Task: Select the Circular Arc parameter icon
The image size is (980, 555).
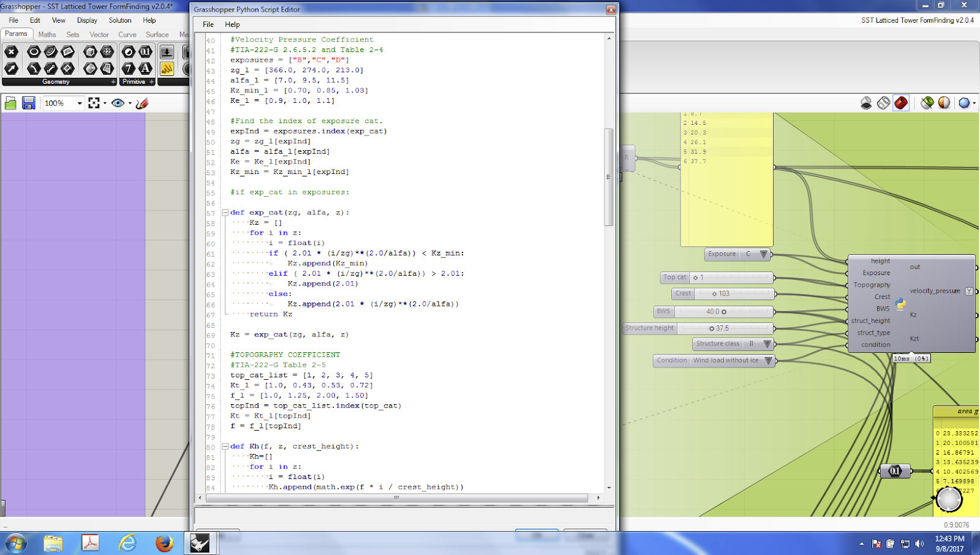Action: coord(34,68)
